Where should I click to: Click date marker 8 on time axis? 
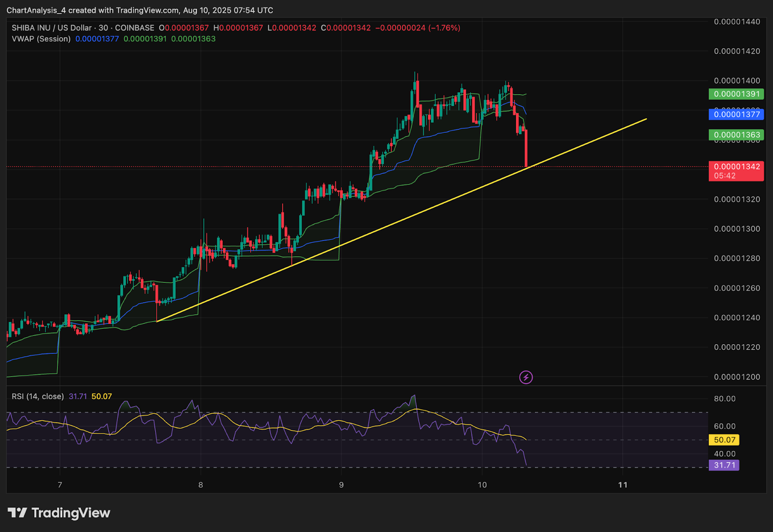pyautogui.click(x=200, y=485)
